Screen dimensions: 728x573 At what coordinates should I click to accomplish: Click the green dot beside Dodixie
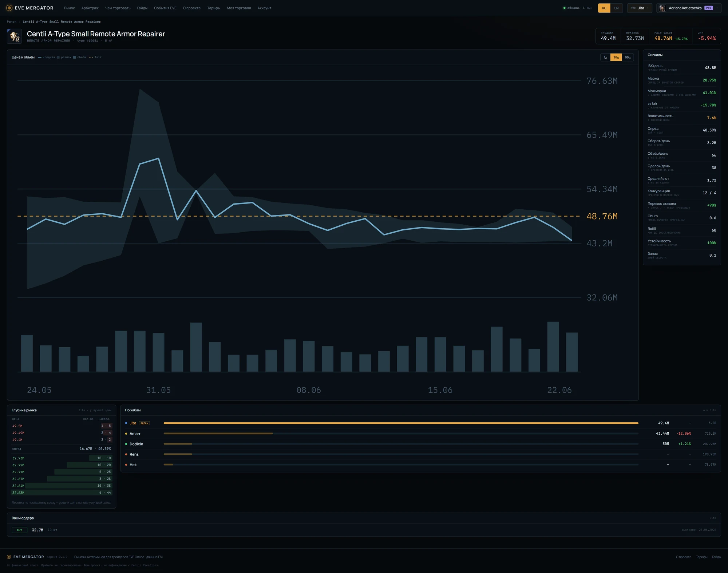(x=126, y=444)
